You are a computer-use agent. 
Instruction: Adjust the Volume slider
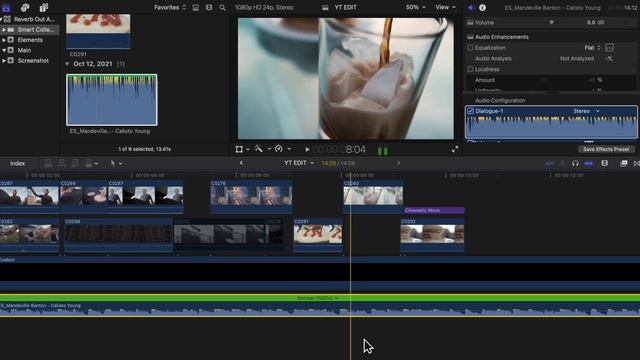point(551,22)
